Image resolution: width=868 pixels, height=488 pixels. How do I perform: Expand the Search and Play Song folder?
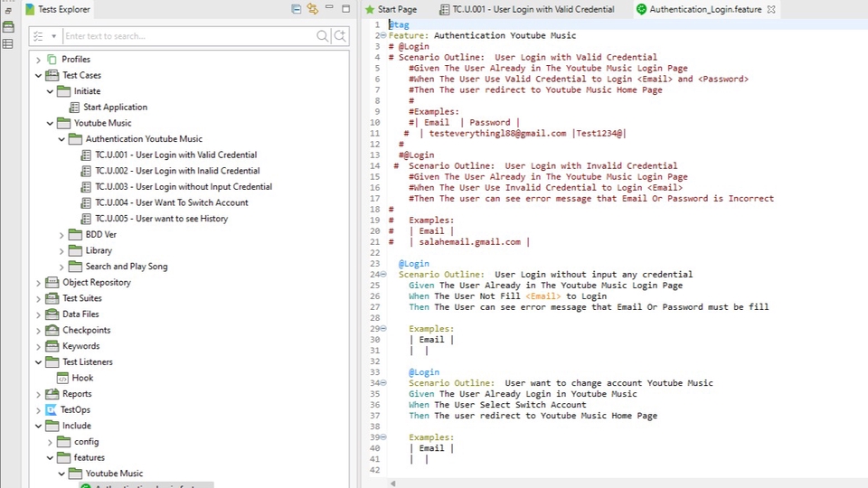coord(61,267)
